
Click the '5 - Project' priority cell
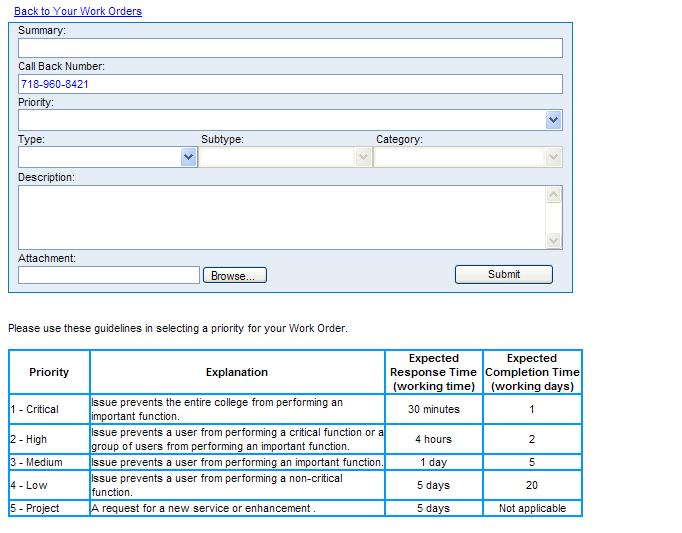click(49, 508)
